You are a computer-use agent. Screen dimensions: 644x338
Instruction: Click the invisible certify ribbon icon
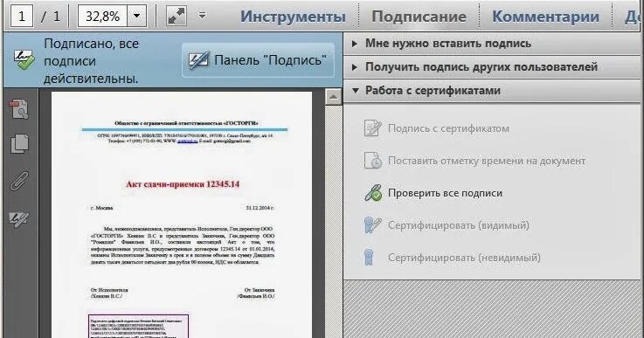pyautogui.click(x=369, y=257)
